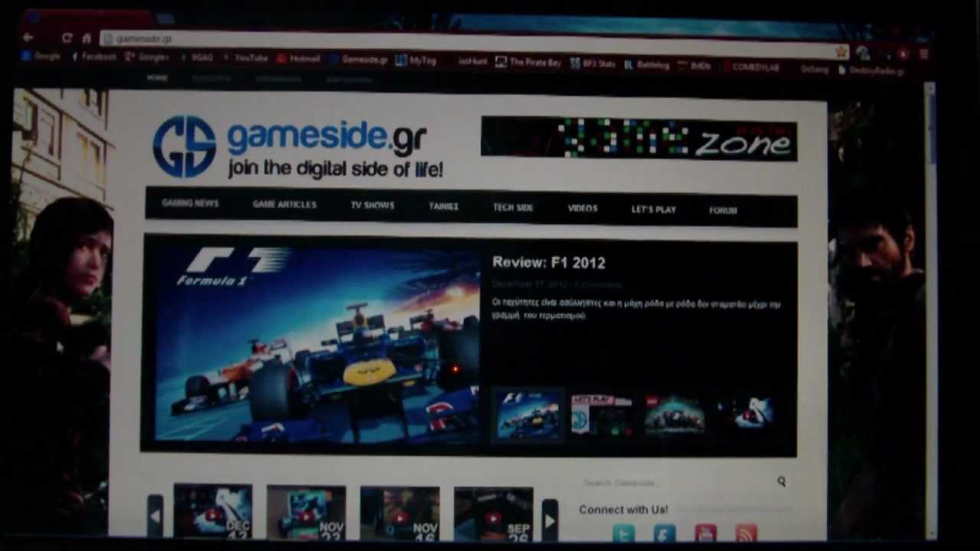Select the Let's Play slider thumbnail
980x551 pixels.
pyautogui.click(x=602, y=416)
